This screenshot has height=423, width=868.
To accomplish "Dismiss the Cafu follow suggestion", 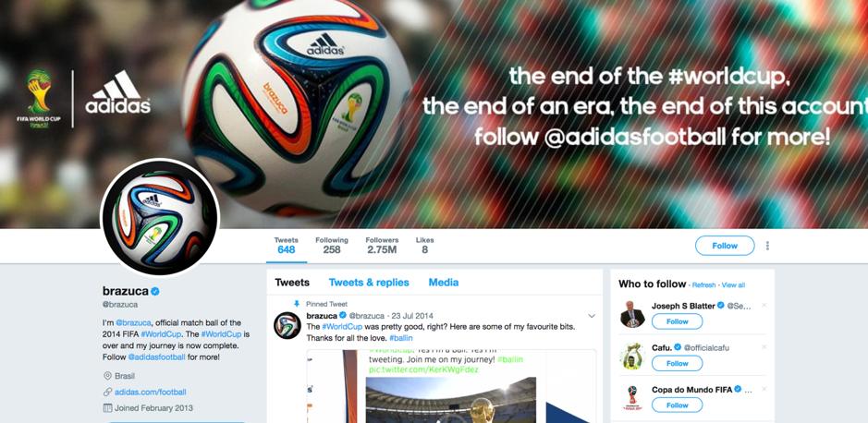I will tap(764, 347).
